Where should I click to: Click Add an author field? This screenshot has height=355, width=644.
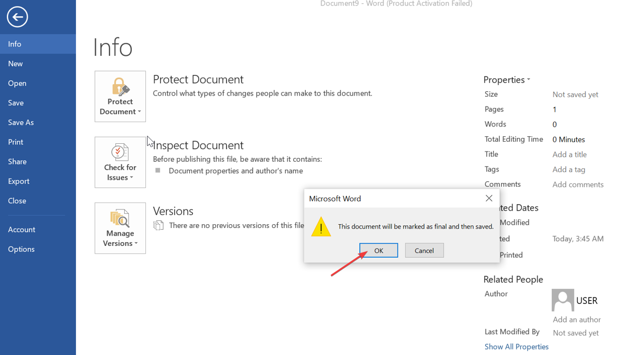pos(577,320)
